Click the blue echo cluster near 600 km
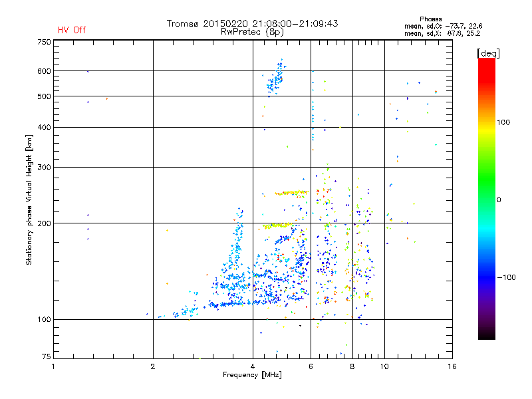This screenshot has width=532, height=399. (x=275, y=78)
